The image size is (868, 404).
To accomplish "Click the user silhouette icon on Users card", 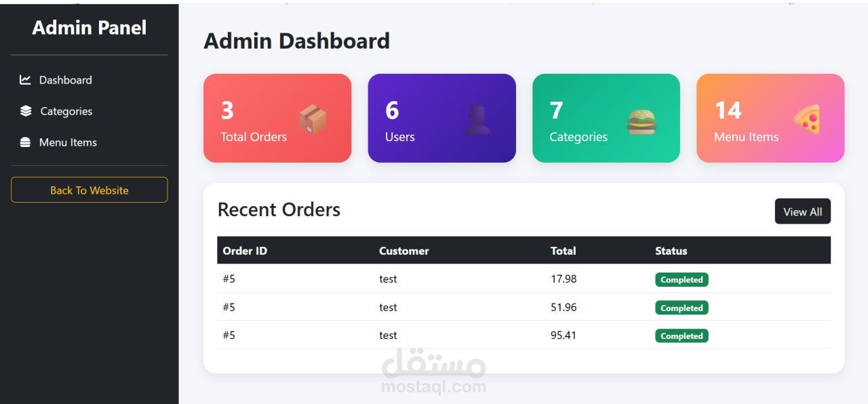I will tap(477, 120).
